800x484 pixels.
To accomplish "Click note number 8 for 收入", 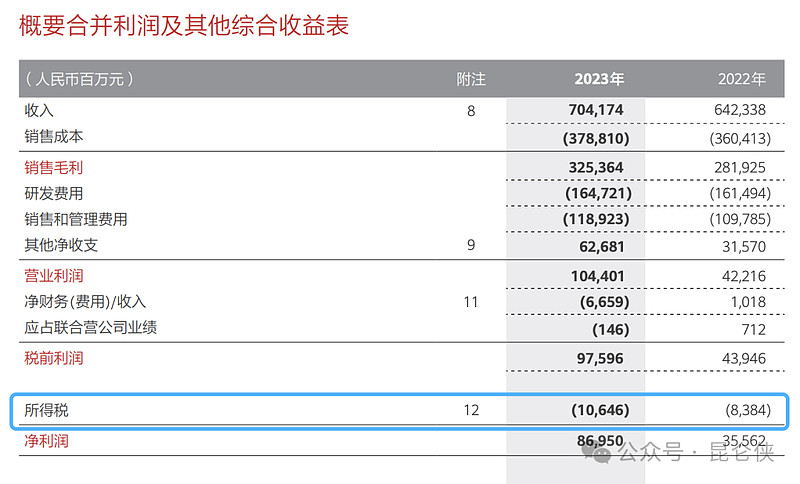I will (471, 111).
